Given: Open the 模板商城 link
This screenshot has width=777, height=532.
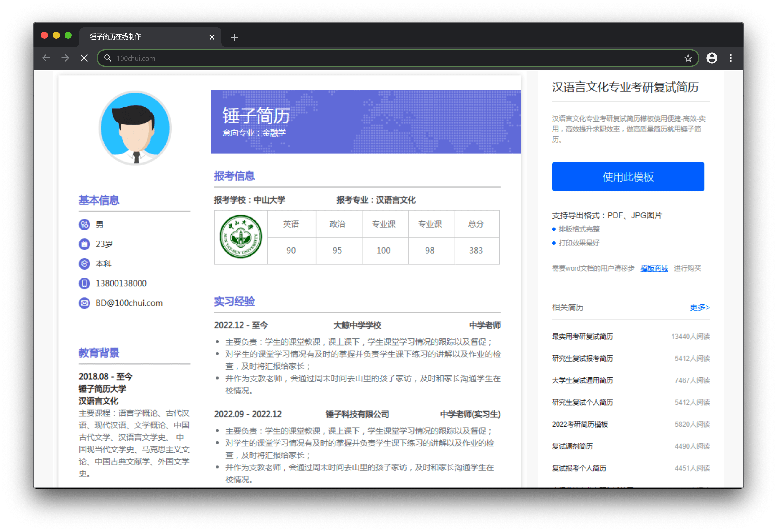Looking at the screenshot, I should pos(654,268).
